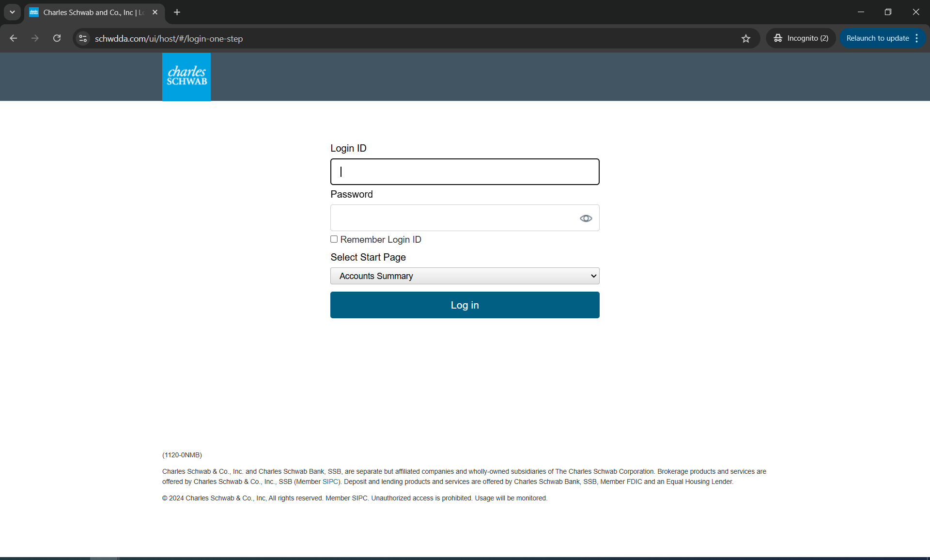
Task: Focus the Login ID input field
Action: (465, 172)
